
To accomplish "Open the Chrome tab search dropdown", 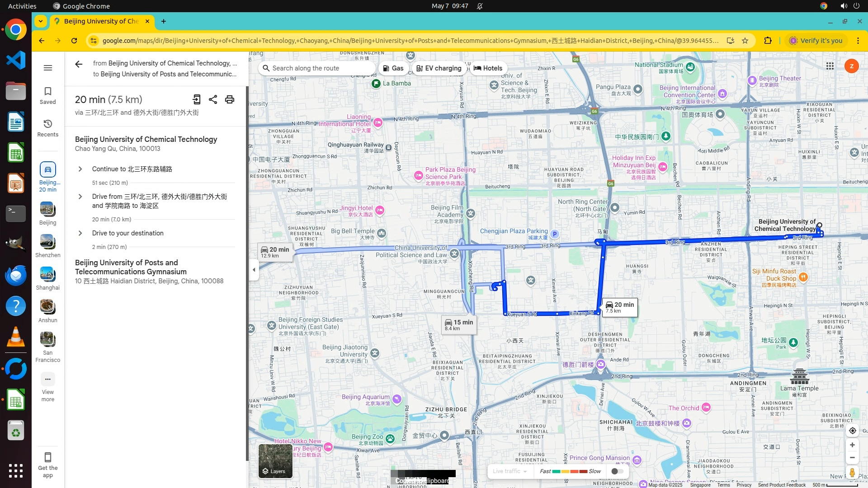I will (x=41, y=21).
